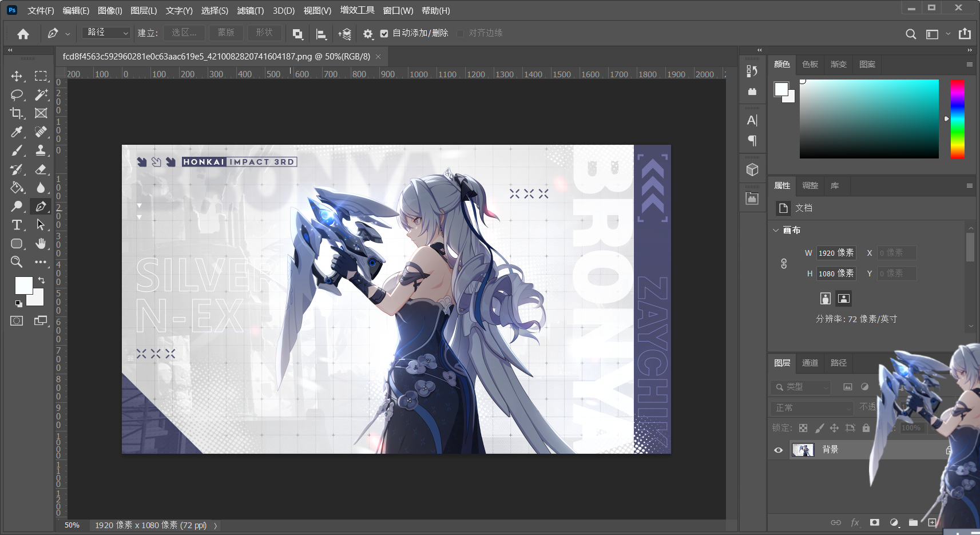The width and height of the screenshot is (980, 535).
Task: Open the 窗口(W) menu
Action: [x=398, y=10]
